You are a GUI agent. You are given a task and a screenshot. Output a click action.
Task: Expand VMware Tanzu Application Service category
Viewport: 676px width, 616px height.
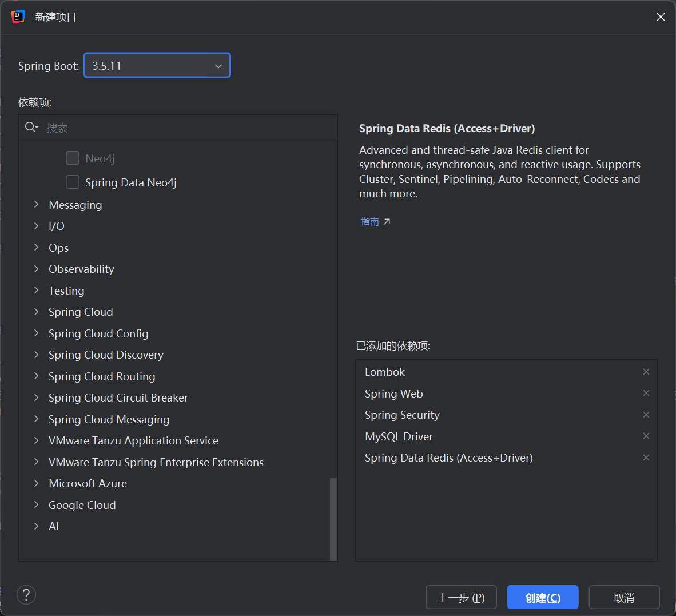pos(36,440)
